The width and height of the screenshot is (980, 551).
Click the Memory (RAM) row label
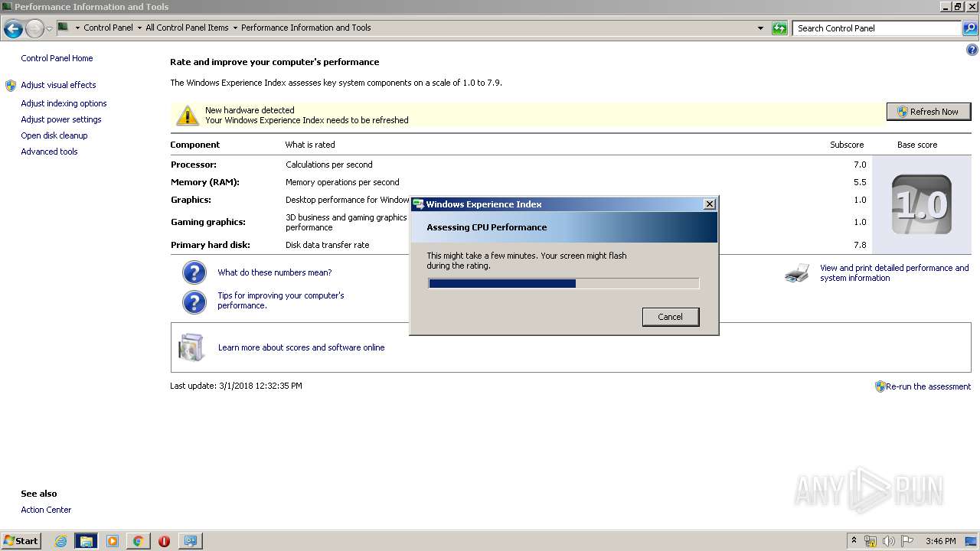pyautogui.click(x=204, y=182)
